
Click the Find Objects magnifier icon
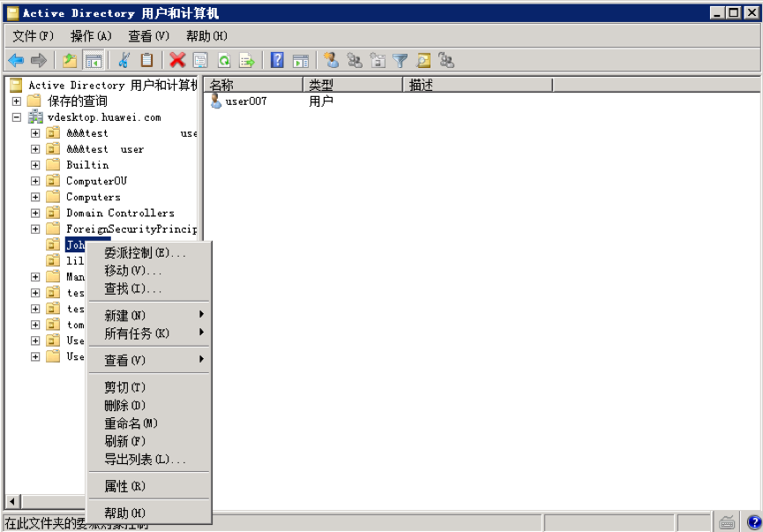tap(423, 61)
